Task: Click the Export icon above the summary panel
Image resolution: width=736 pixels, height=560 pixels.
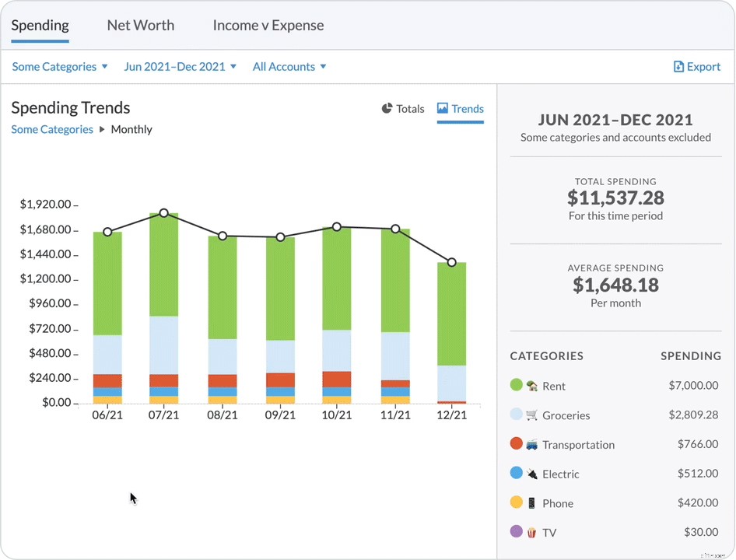Action: pyautogui.click(x=678, y=66)
